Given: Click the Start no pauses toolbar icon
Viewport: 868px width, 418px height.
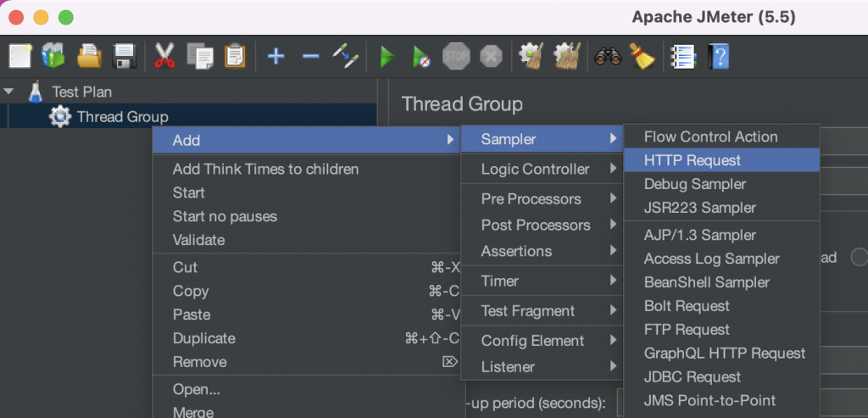Looking at the screenshot, I should point(421,57).
